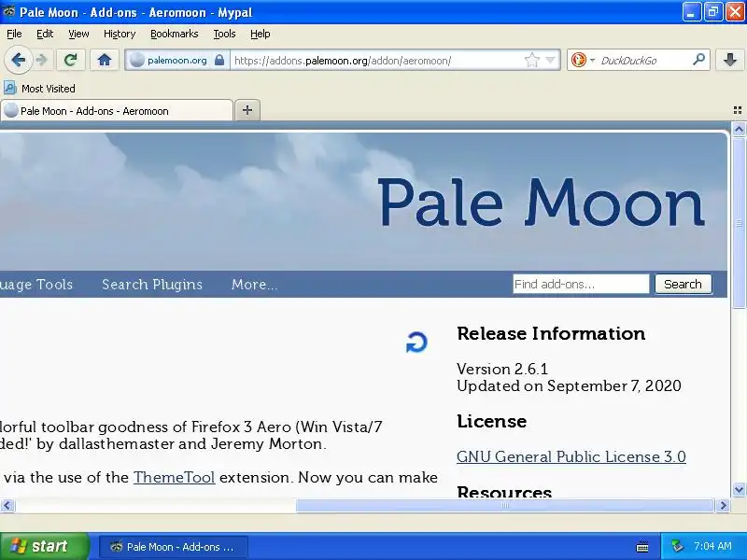
Task: Click the Find add-ons search box
Action: (581, 284)
